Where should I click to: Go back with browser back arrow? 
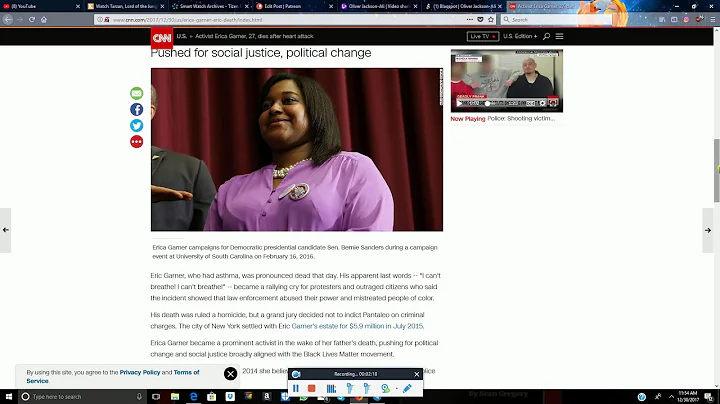[8, 19]
